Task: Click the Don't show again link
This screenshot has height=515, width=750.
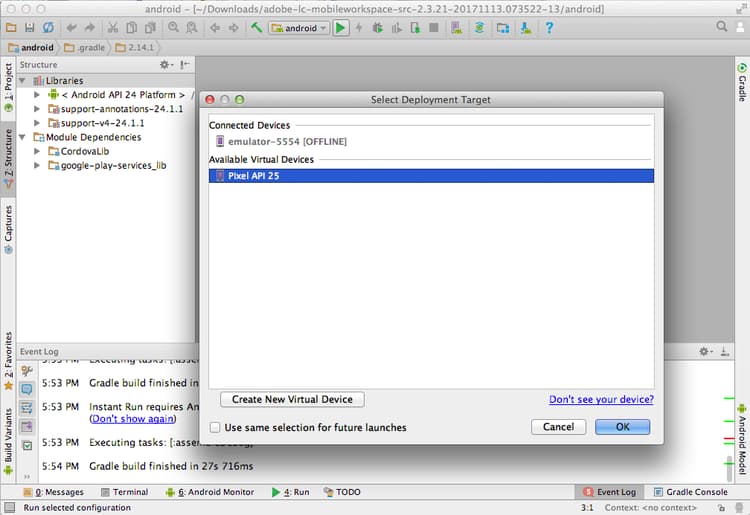Action: click(x=132, y=419)
